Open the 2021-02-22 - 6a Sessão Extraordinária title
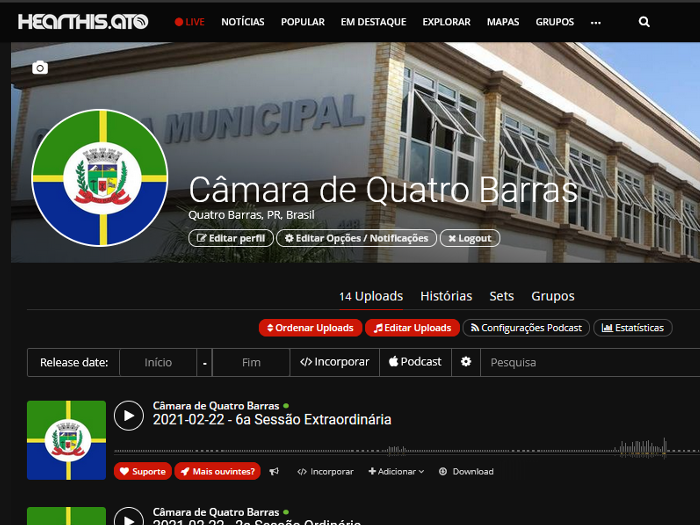 click(x=272, y=420)
